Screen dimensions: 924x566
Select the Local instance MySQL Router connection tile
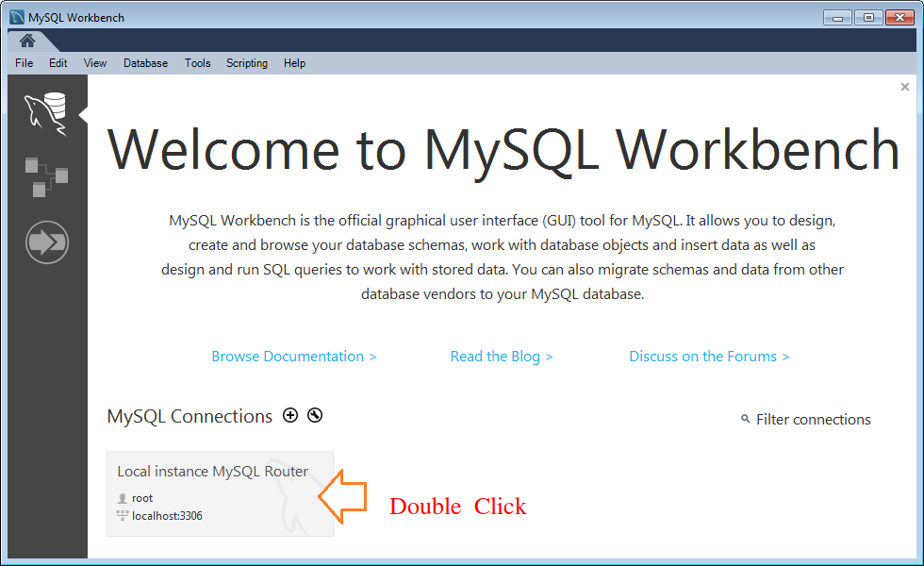(220, 493)
